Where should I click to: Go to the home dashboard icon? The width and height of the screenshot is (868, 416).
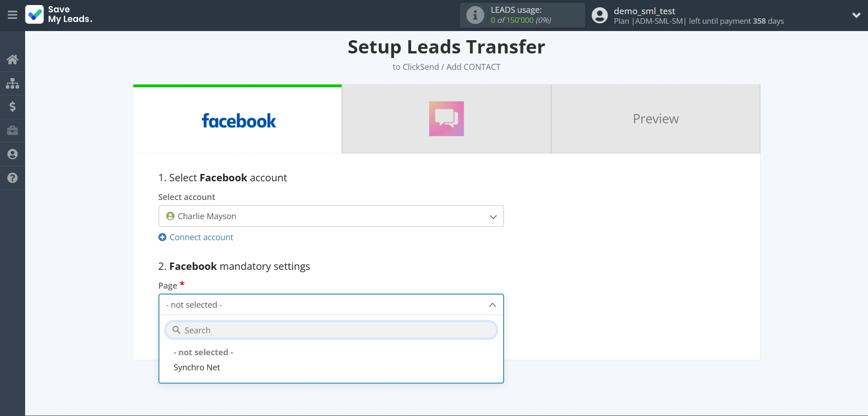[x=12, y=59]
